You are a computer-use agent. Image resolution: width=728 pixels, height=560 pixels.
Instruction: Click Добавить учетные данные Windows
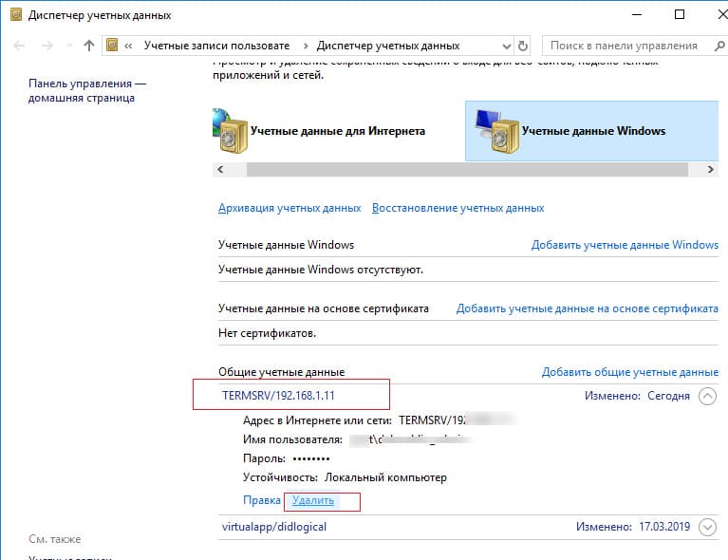pyautogui.click(x=625, y=245)
